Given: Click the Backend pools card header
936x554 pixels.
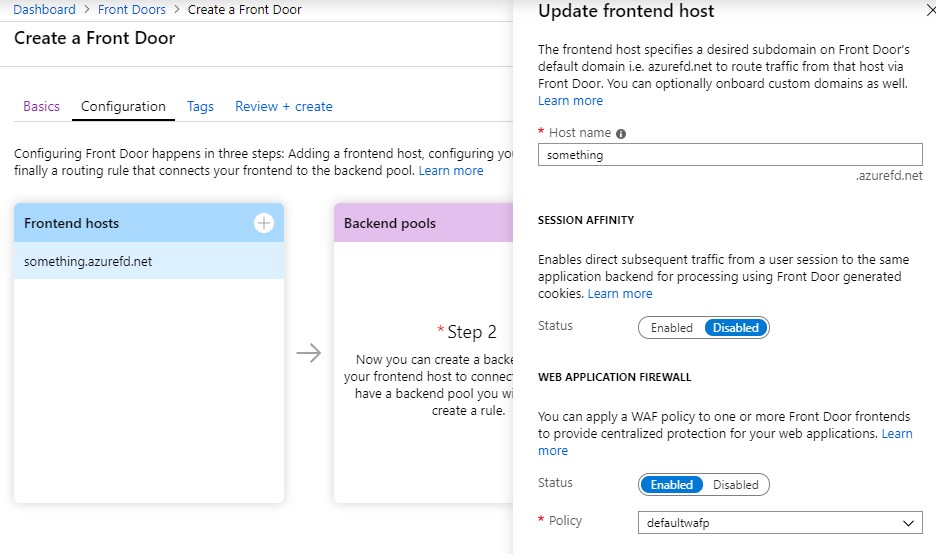Looking at the screenshot, I should pos(423,223).
